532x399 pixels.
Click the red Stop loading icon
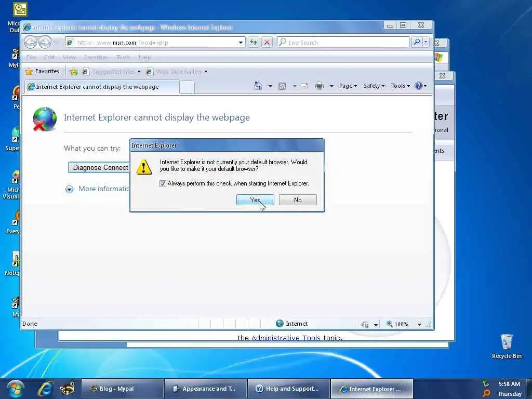tap(267, 43)
